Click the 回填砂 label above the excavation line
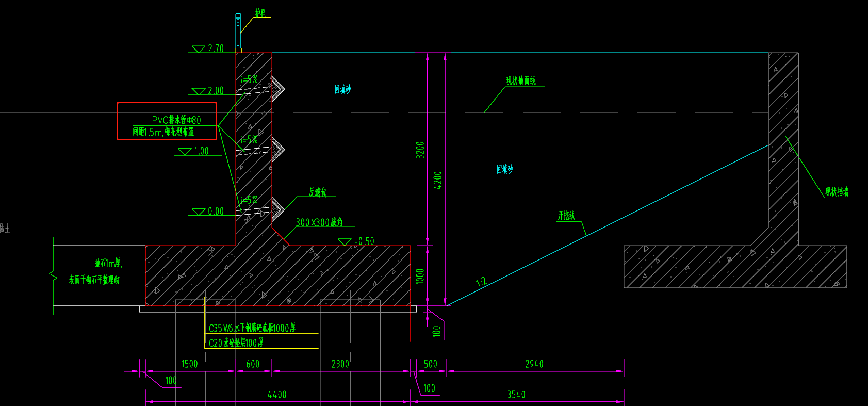 point(505,169)
